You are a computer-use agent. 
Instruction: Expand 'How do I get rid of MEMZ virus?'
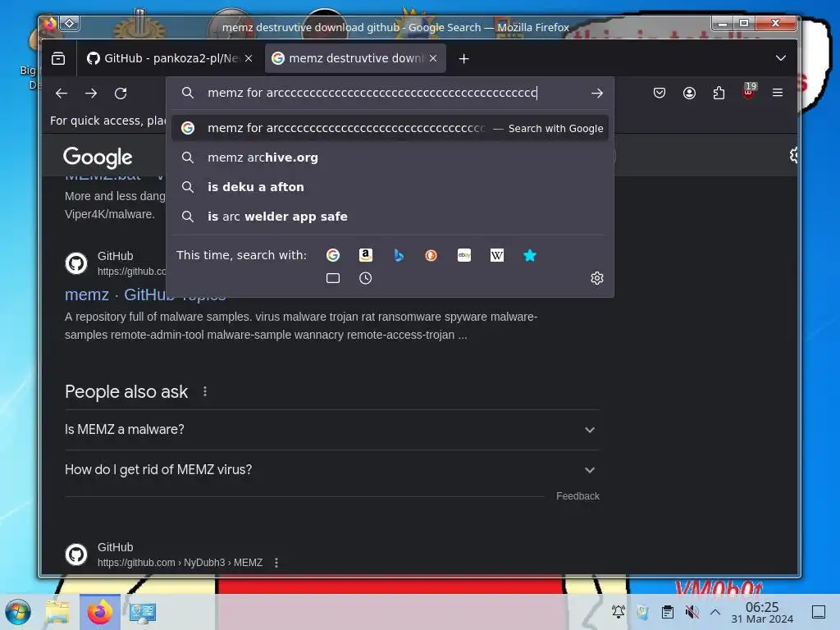coord(331,470)
